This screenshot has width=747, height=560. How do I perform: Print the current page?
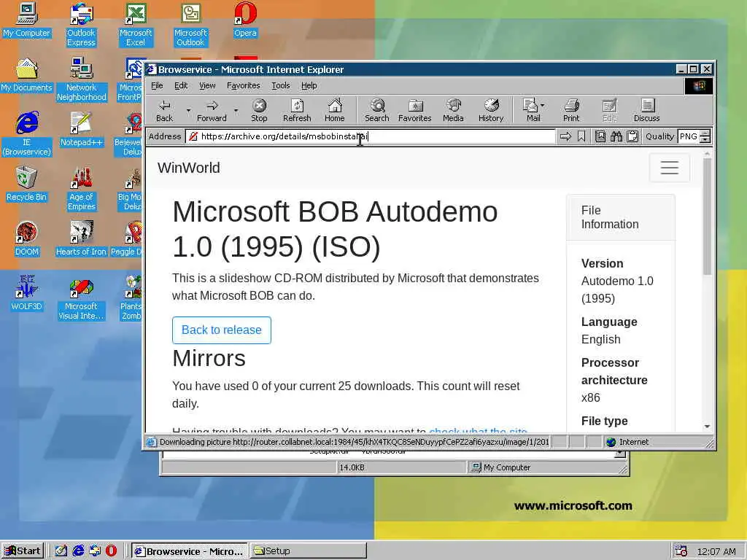point(571,111)
